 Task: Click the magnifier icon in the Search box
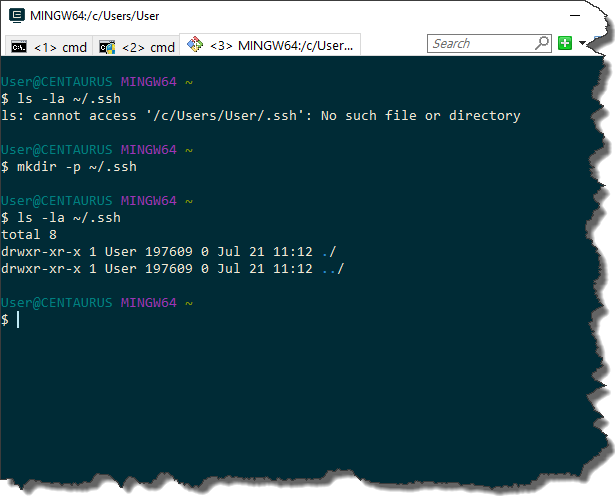coord(542,43)
